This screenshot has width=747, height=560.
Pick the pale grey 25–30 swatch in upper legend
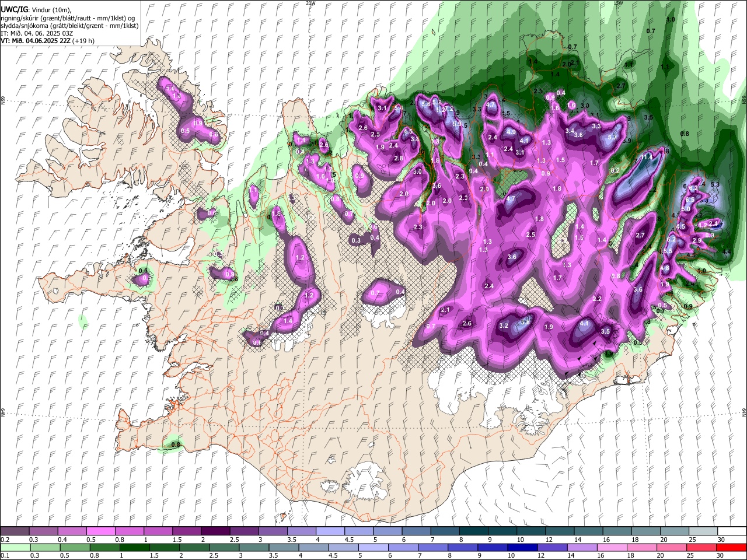pos(704,531)
